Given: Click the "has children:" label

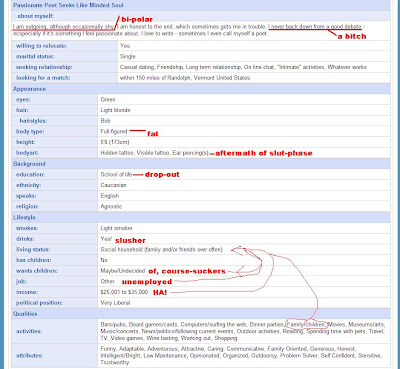Looking at the screenshot, I should click(33, 260).
